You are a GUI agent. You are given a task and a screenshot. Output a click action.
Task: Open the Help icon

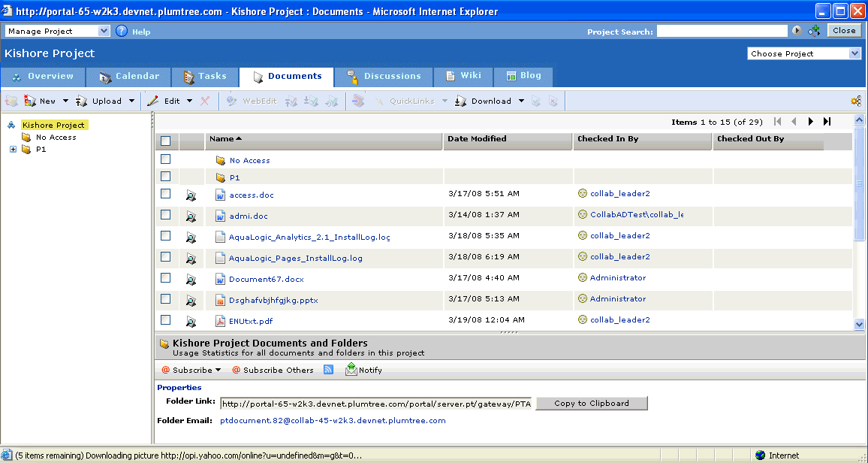click(x=121, y=31)
